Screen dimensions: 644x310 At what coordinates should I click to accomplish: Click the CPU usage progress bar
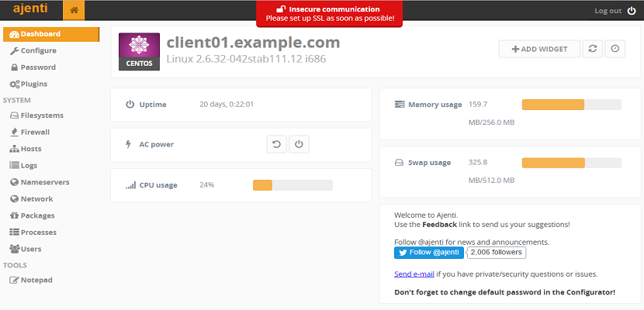pos(293,185)
